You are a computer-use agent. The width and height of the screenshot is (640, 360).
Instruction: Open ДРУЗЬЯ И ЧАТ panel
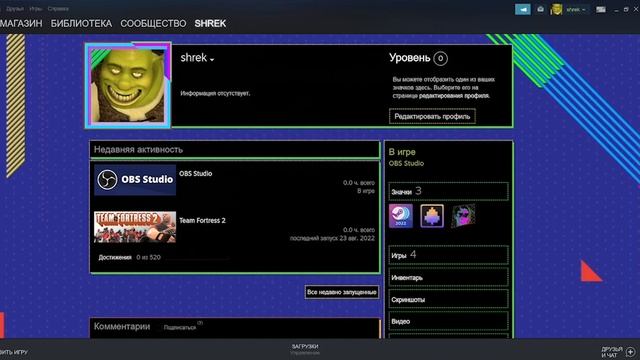[x=611, y=352]
